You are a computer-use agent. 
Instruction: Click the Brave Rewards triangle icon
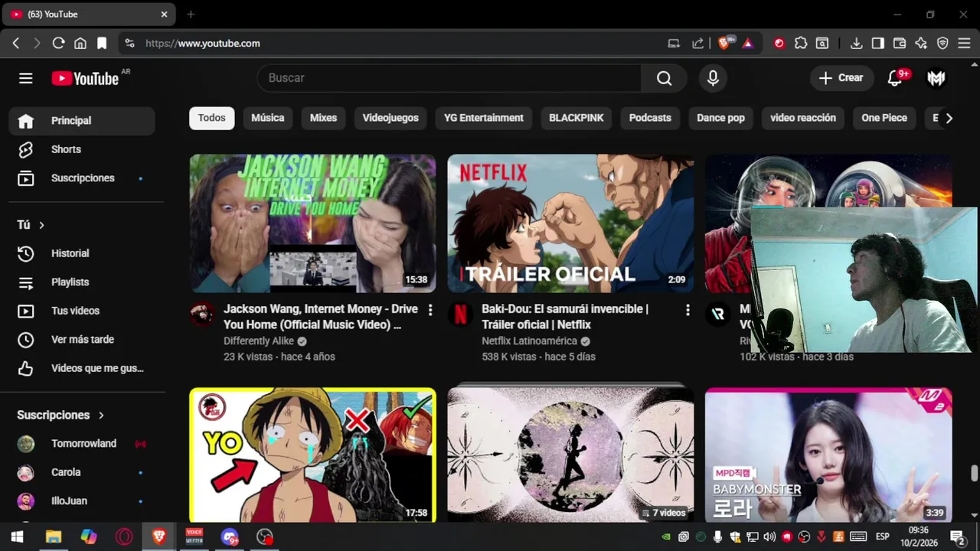tap(748, 44)
